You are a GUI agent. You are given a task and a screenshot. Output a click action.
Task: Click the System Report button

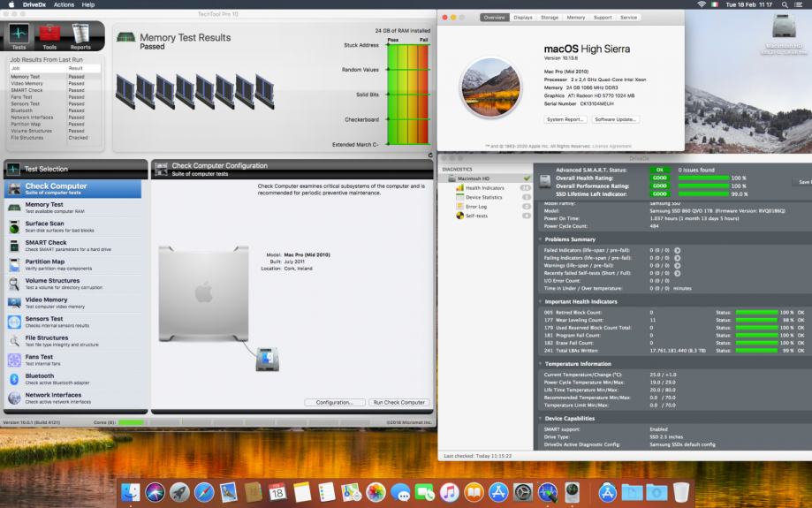tap(565, 119)
